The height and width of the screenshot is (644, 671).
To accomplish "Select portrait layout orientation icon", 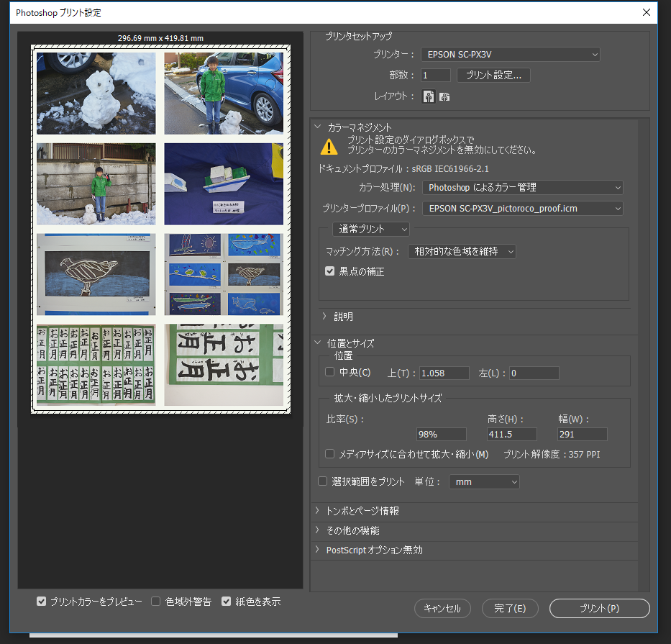I will pyautogui.click(x=429, y=96).
